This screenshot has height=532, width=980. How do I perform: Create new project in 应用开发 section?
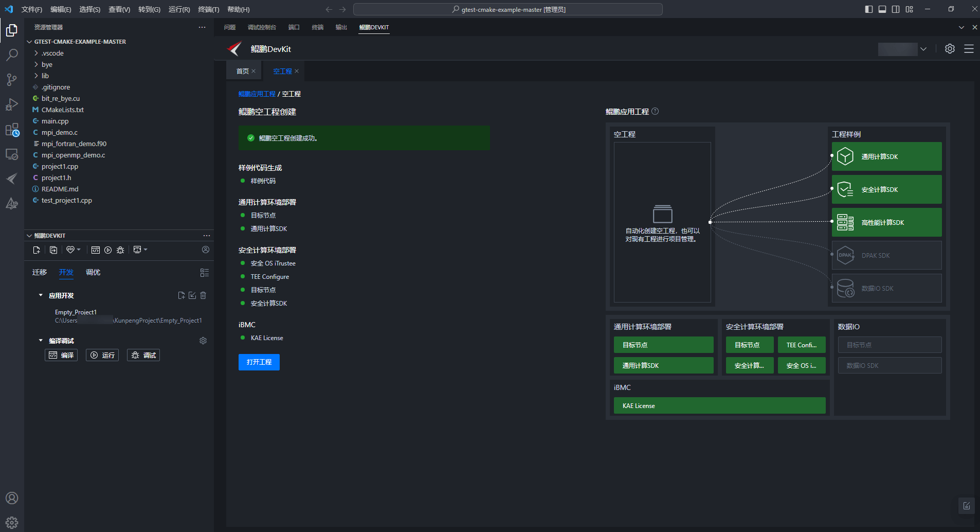182,295
